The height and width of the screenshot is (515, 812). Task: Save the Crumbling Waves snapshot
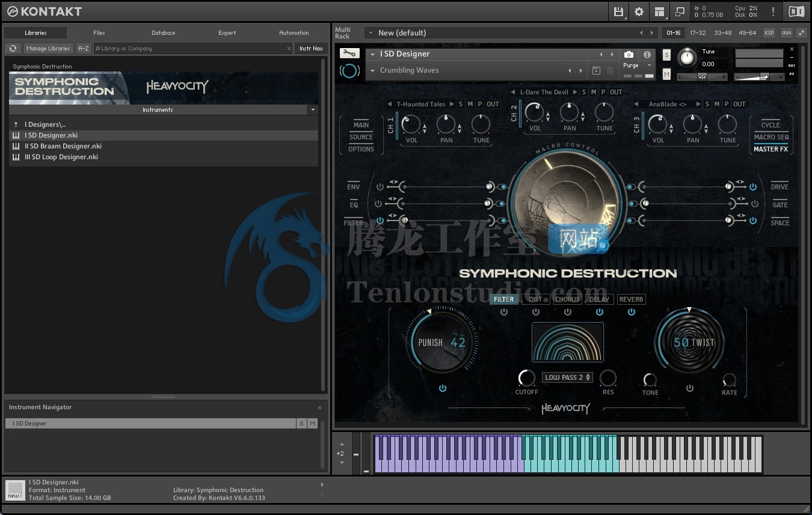coord(596,71)
